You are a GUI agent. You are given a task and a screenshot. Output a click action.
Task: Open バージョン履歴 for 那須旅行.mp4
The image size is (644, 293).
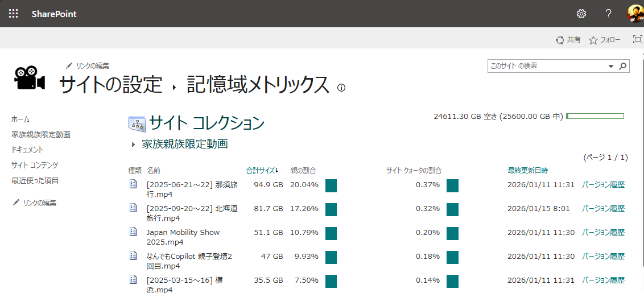point(603,184)
